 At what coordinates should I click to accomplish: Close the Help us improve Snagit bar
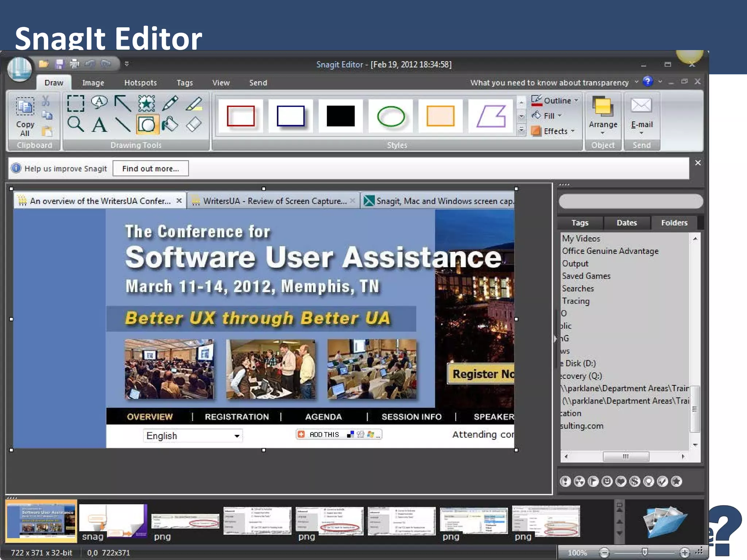point(698,163)
